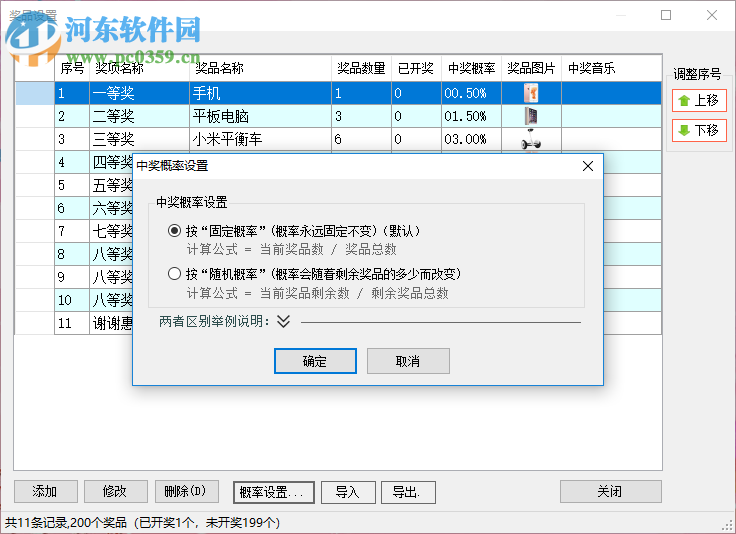Image resolution: width=736 pixels, height=534 pixels.
Task: Move the prize down with 下移
Action: pyautogui.click(x=699, y=130)
